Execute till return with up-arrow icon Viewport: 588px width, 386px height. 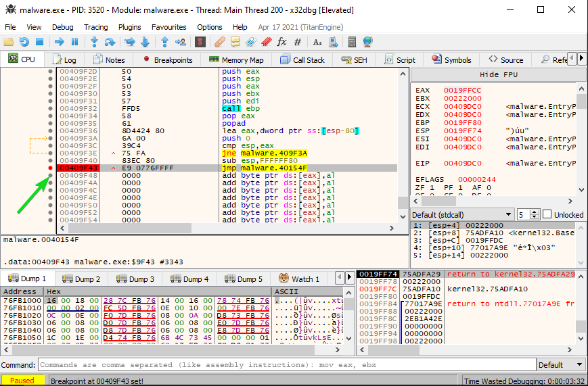coord(164,42)
